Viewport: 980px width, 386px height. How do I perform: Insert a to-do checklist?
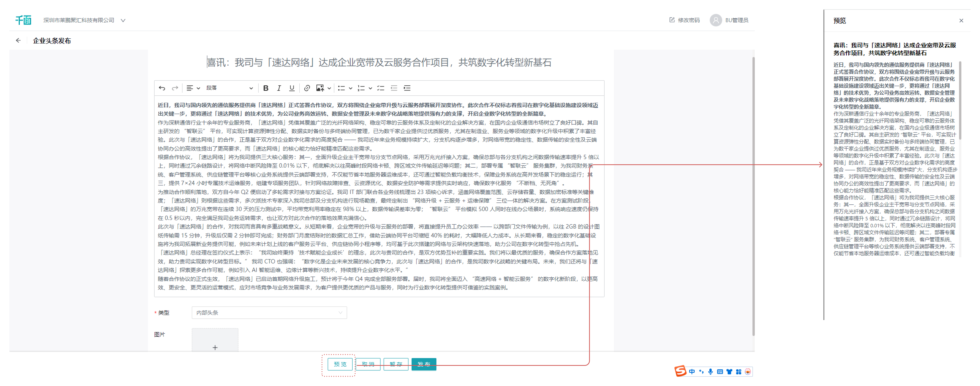point(381,88)
